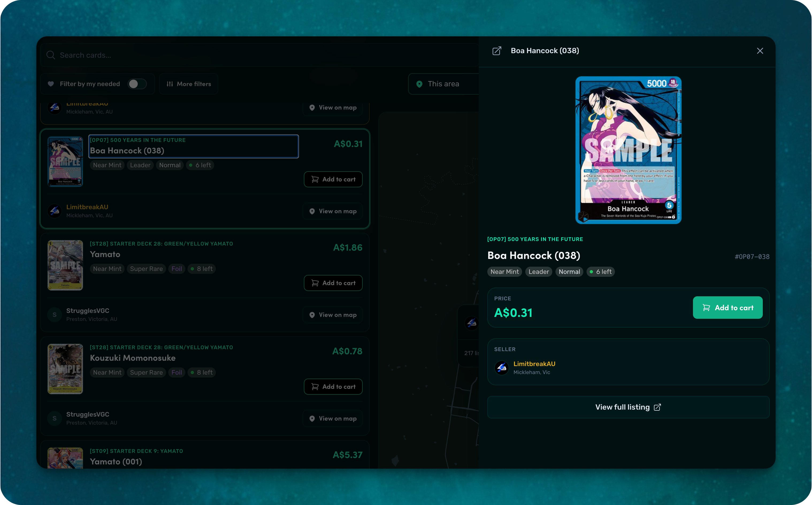Click 6 left stock badge in detail panel

pos(600,271)
